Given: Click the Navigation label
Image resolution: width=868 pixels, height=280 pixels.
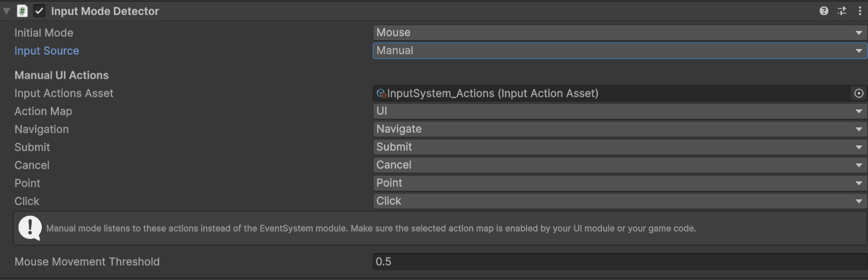Looking at the screenshot, I should tap(42, 130).
